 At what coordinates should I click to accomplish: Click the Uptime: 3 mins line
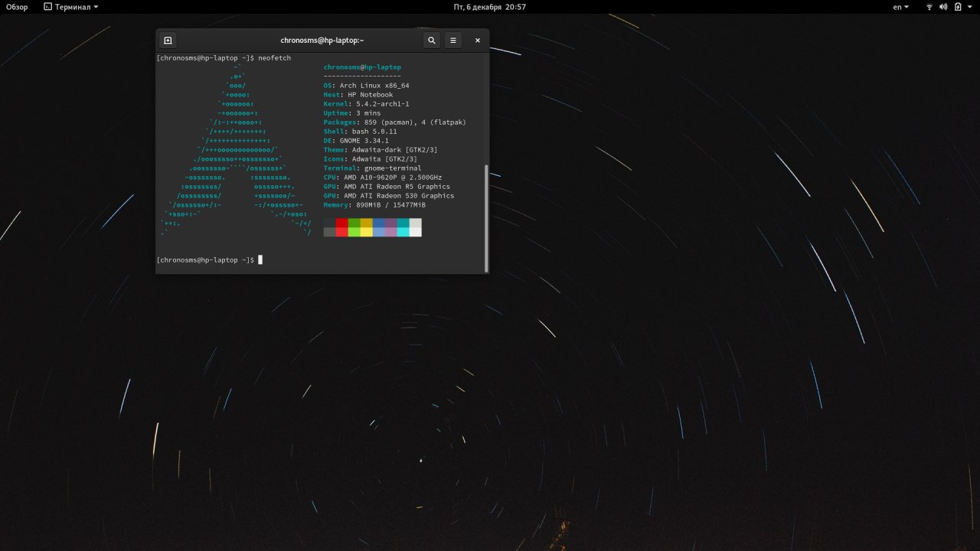pos(352,113)
